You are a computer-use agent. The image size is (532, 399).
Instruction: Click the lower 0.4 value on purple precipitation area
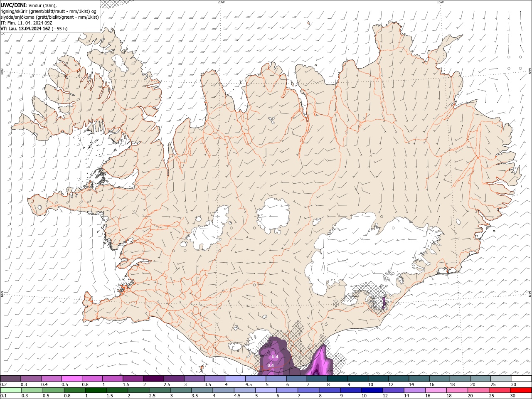(x=271, y=365)
